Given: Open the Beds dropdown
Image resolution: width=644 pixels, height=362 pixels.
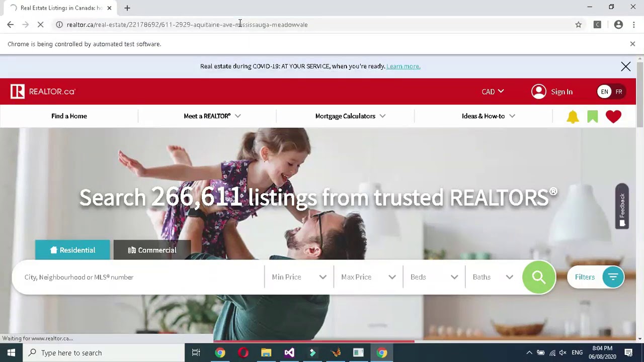Looking at the screenshot, I should click(434, 277).
